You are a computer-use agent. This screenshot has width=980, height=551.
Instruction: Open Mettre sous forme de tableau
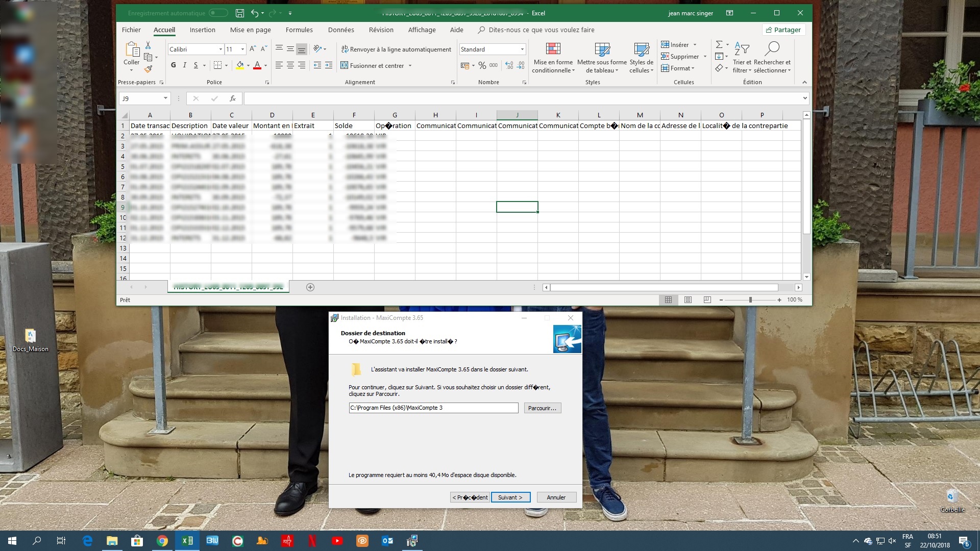(x=602, y=57)
